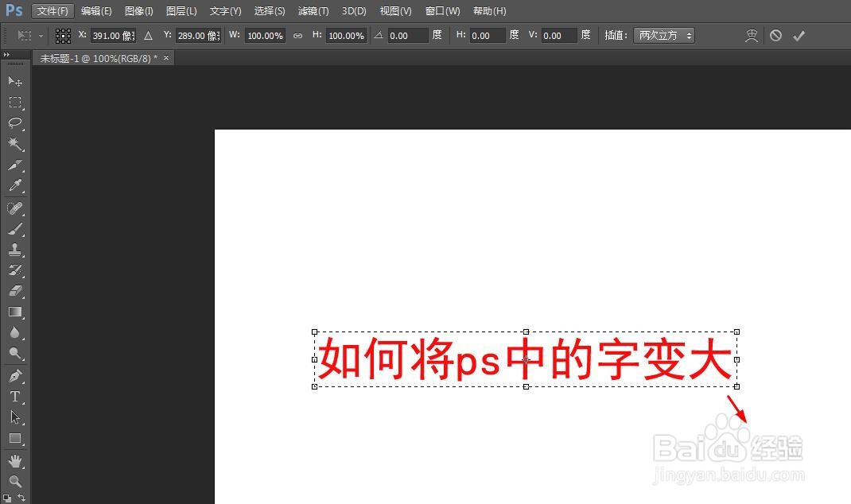Open the transform tool preset picker arrow

click(x=41, y=36)
